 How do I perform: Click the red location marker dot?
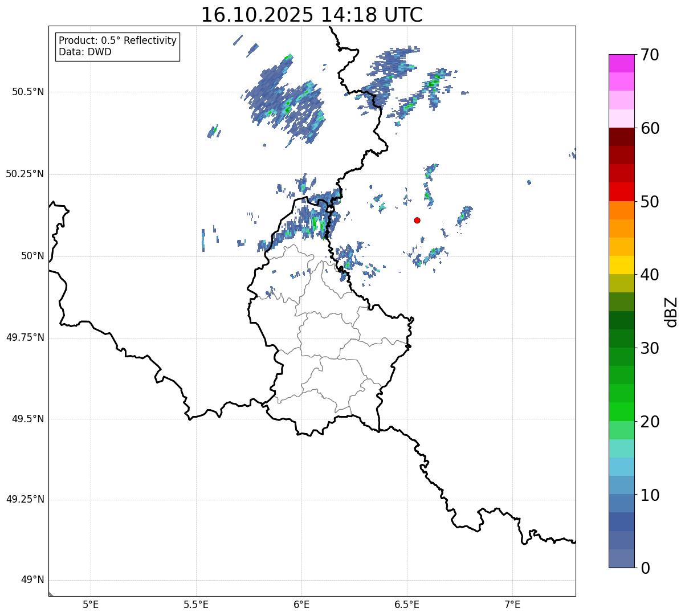pos(417,220)
